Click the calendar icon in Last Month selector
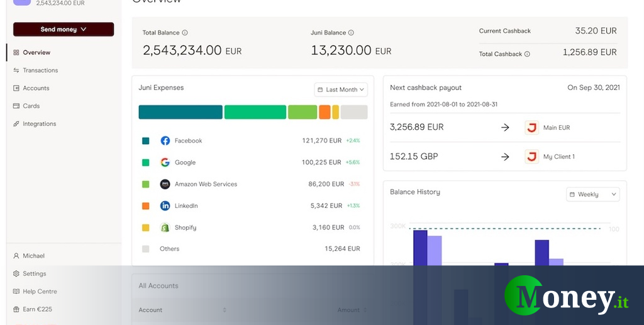The height and width of the screenshot is (325, 644). [x=320, y=89]
